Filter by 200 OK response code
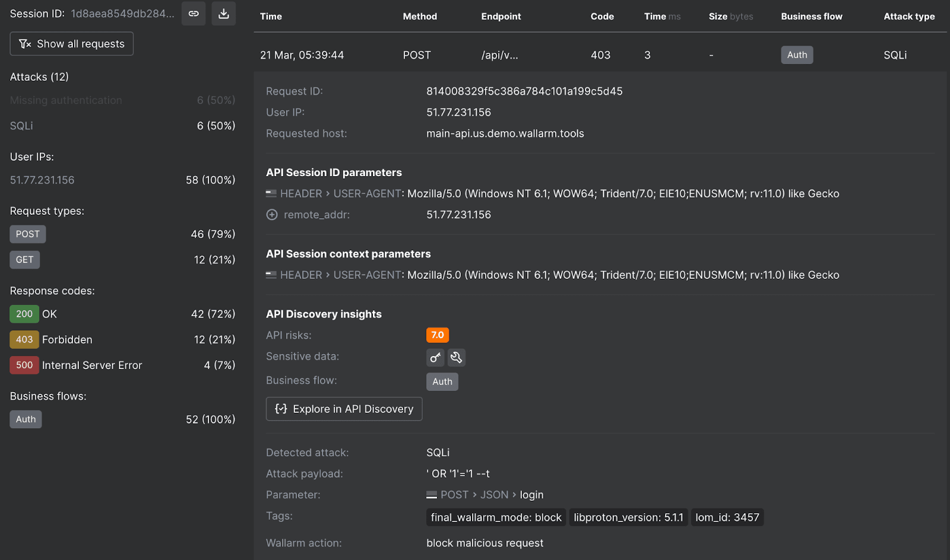 tap(24, 314)
